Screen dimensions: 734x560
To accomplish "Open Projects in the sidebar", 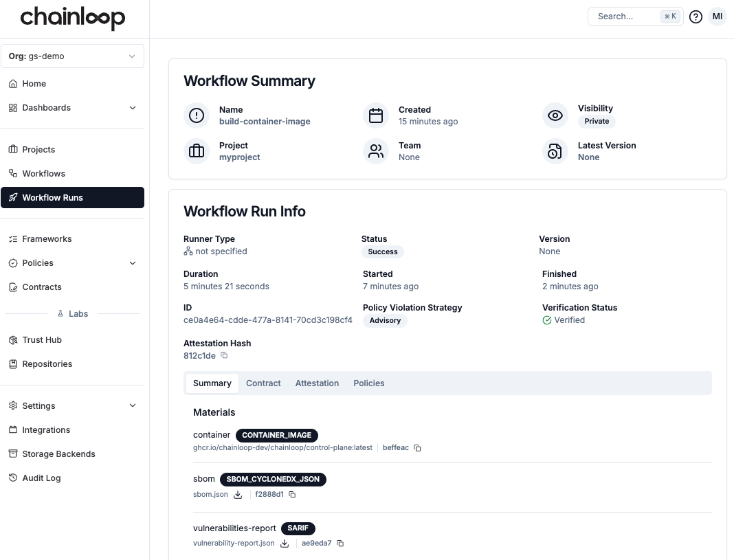I will pyautogui.click(x=73, y=150).
